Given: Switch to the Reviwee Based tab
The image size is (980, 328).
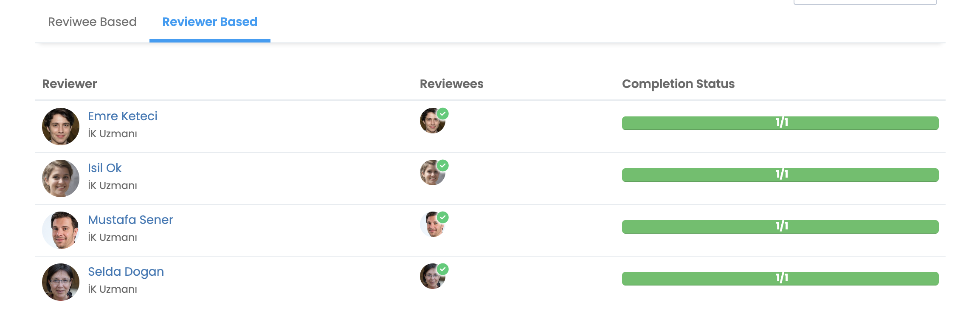Looking at the screenshot, I should pyautogui.click(x=92, y=22).
